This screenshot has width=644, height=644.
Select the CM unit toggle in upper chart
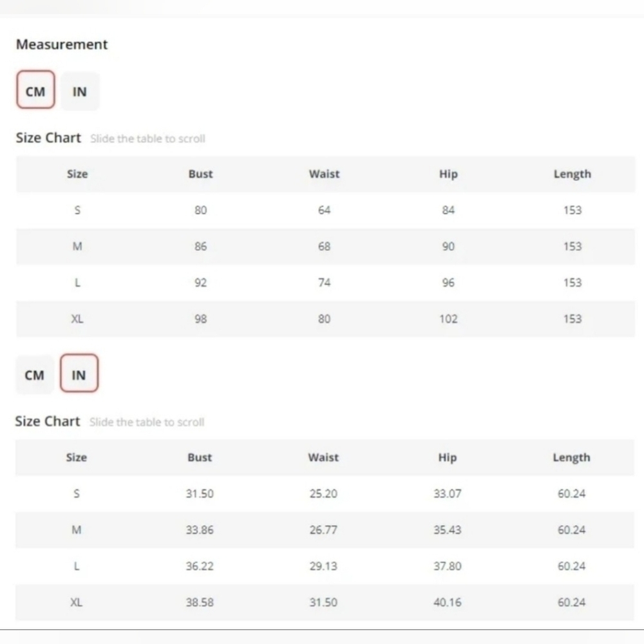coord(35,90)
